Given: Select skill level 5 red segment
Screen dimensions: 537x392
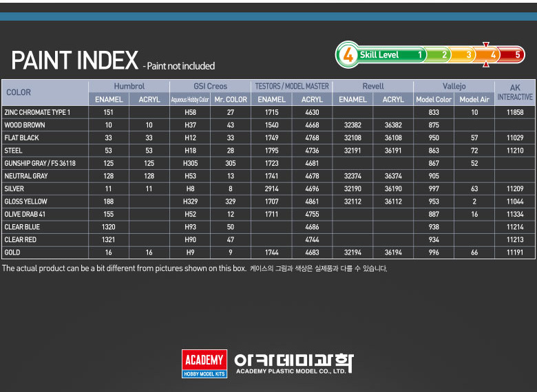Looking at the screenshot, I should (x=512, y=55).
